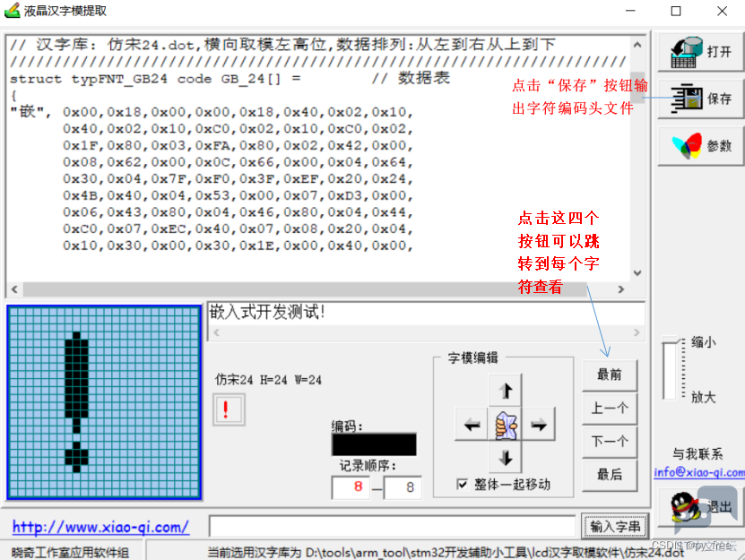Click the red exclamation character preview
745x560 pixels.
229,409
